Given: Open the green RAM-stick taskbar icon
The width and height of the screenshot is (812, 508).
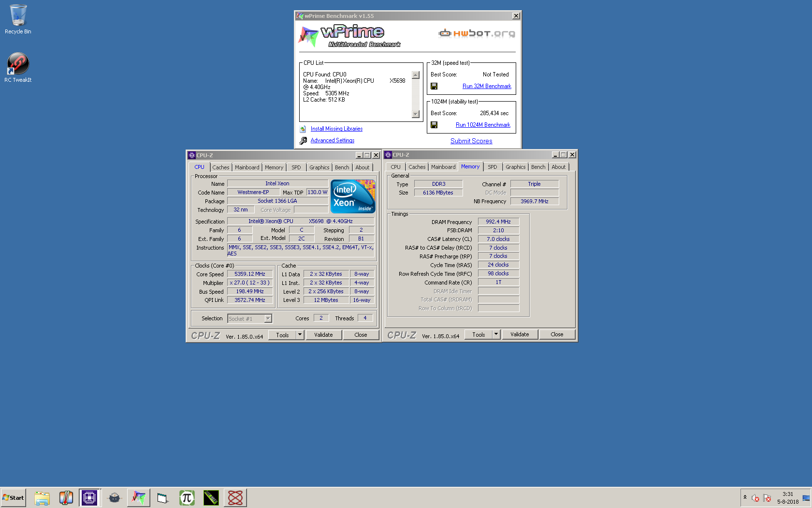Looking at the screenshot, I should (211, 497).
